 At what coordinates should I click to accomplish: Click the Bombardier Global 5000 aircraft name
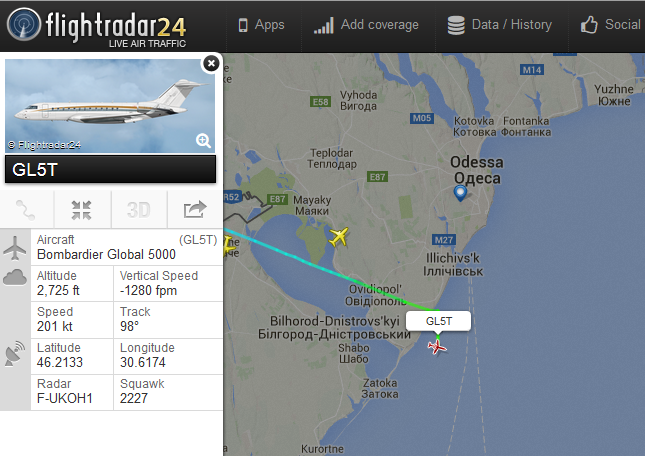106,255
